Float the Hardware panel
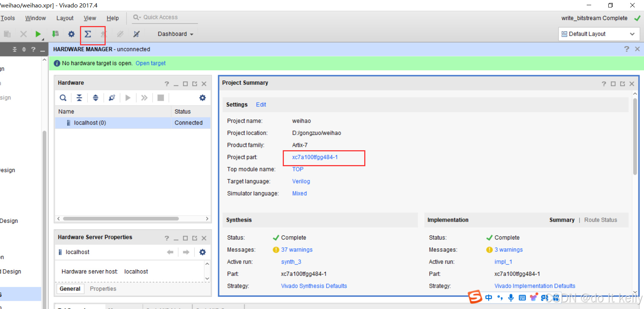 195,84
